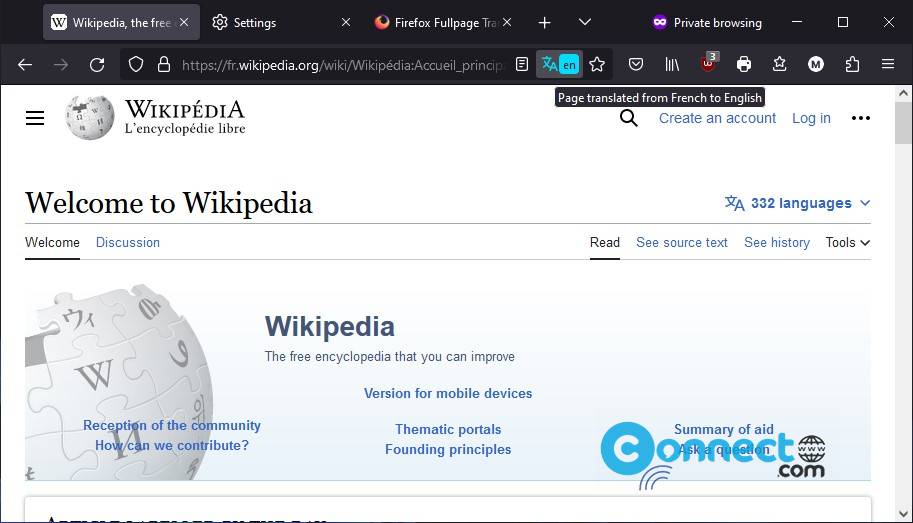Click the page vertical scrollbar thumb
This screenshot has width=913, height=523.
pos(903,123)
